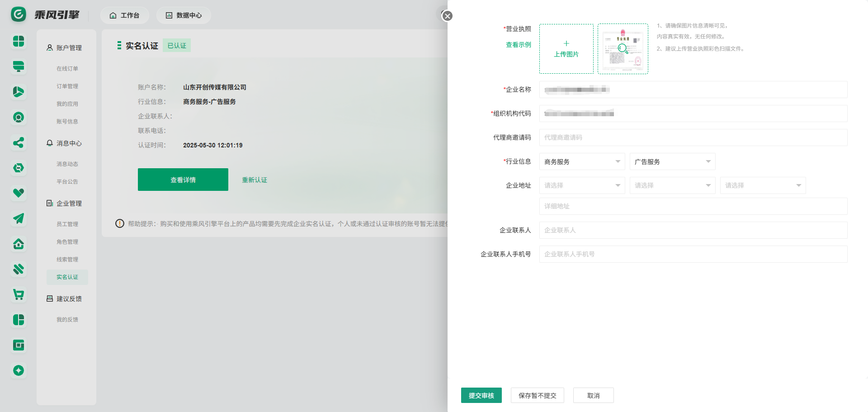Switch to the 数据中心 tab
868x412 pixels.
point(184,15)
